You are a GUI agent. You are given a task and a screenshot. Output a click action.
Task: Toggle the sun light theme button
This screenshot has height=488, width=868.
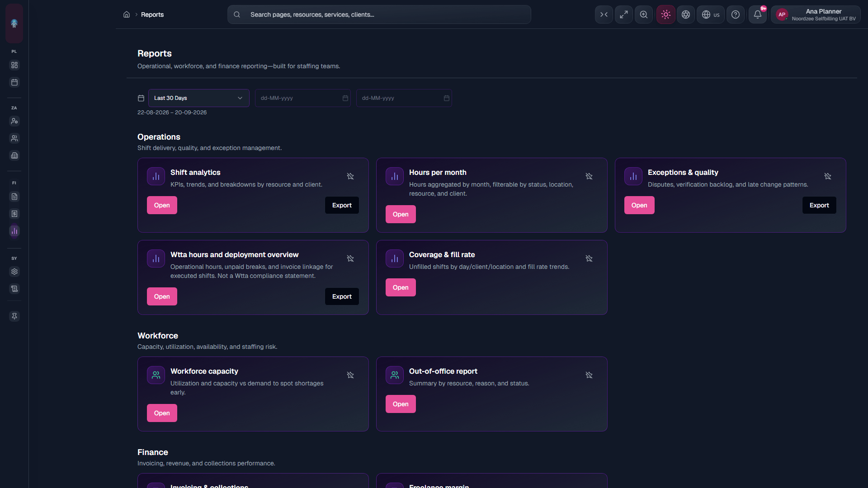point(666,14)
